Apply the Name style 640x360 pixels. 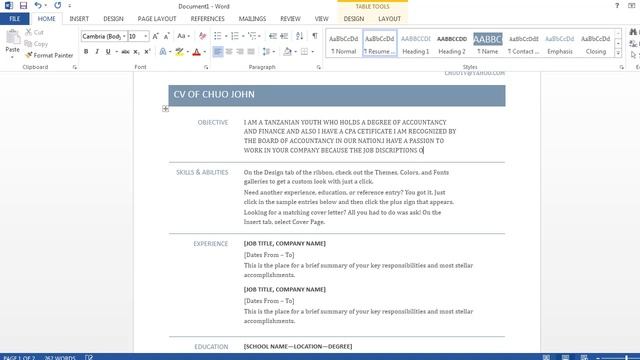point(488,43)
